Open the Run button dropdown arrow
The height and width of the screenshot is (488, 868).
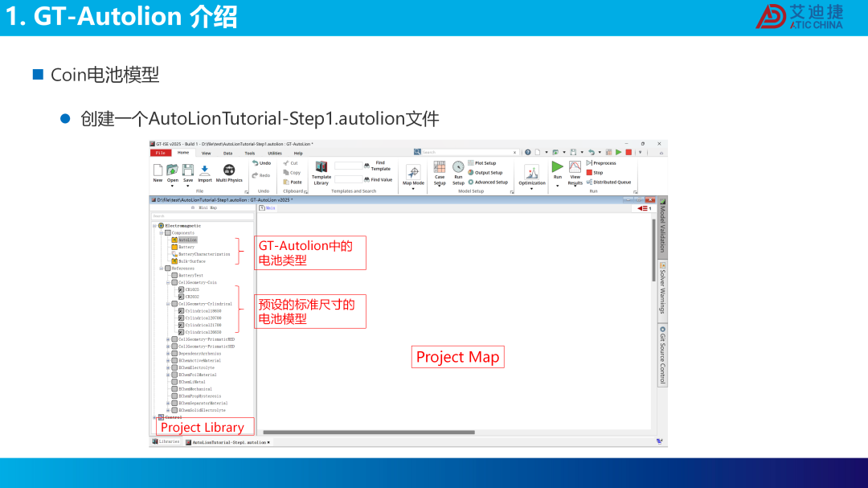point(558,187)
